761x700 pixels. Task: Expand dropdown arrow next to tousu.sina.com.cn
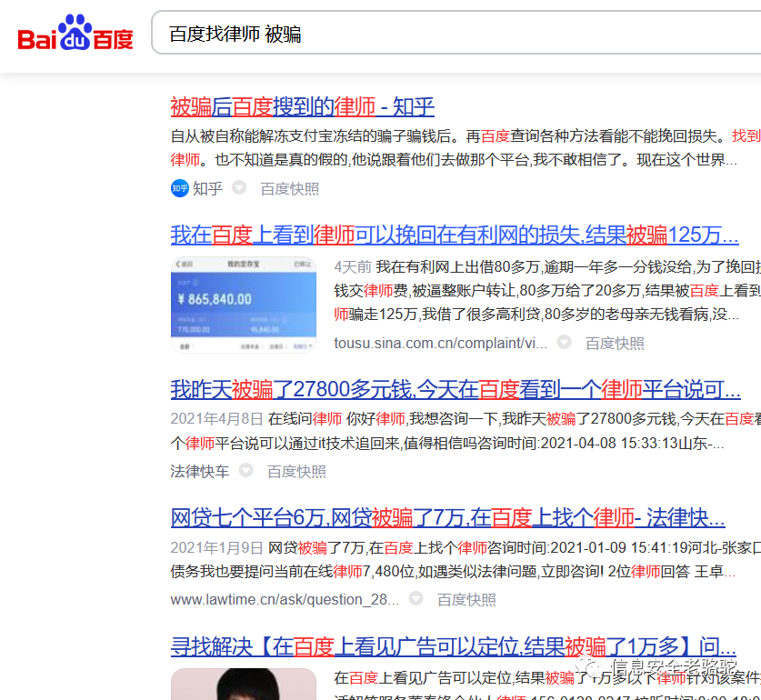(x=564, y=342)
